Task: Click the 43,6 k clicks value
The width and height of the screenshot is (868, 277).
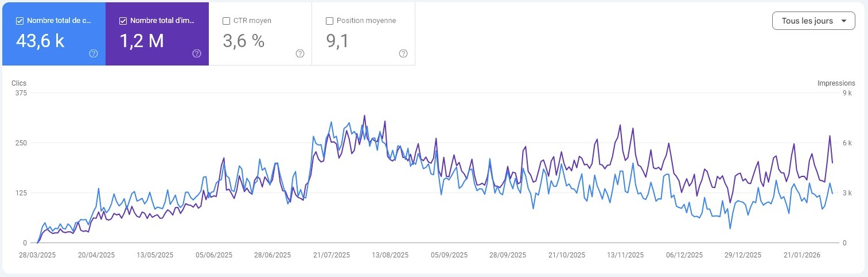Action: pyautogui.click(x=40, y=41)
